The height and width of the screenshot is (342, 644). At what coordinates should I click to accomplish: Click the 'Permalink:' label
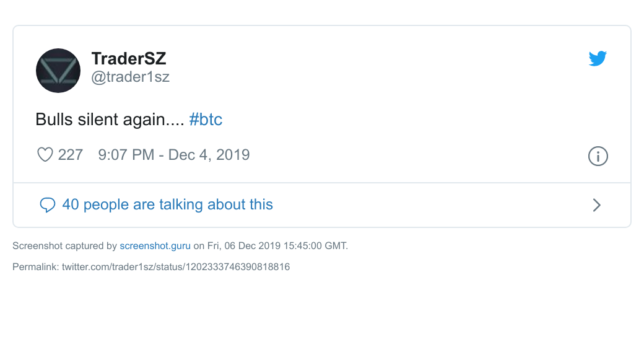36,267
